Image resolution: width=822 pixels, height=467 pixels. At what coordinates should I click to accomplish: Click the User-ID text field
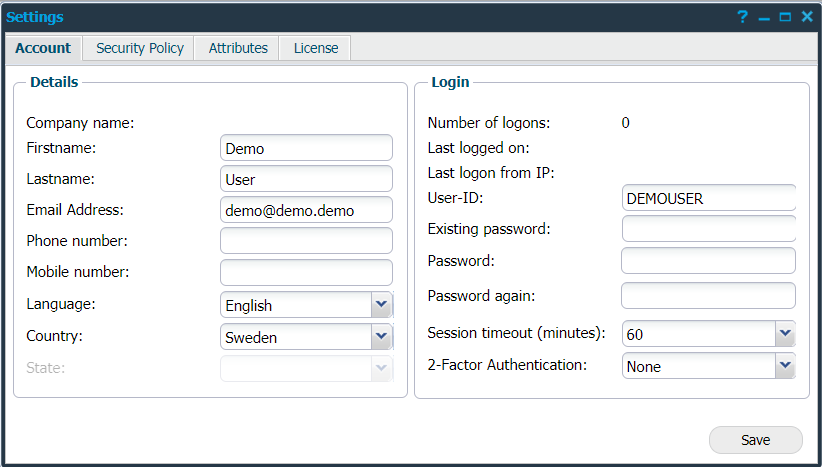pos(708,198)
